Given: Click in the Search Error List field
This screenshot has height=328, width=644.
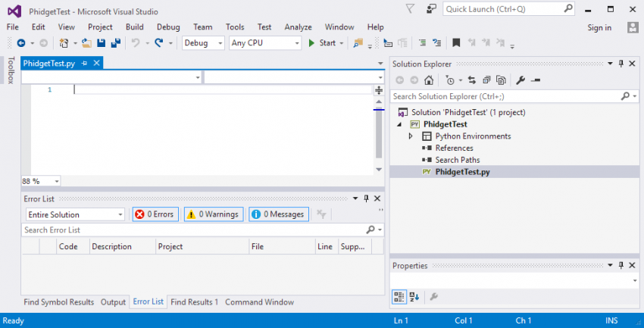Looking at the screenshot, I should pos(202,230).
